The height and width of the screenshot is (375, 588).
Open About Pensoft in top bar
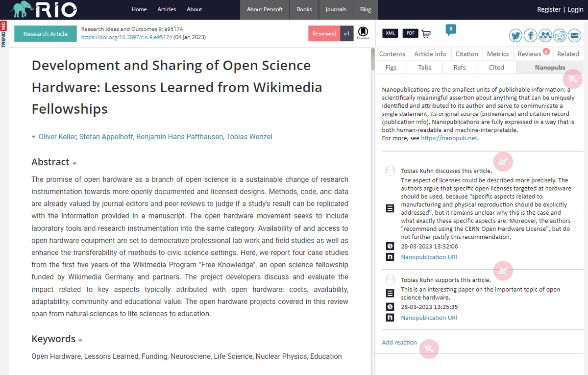265,9
